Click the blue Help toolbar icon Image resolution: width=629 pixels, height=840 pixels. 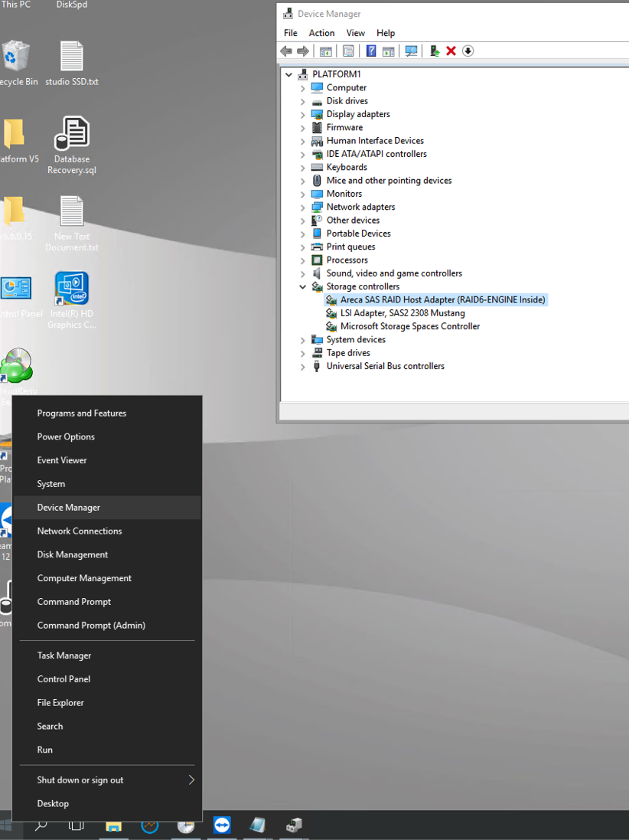pos(371,51)
